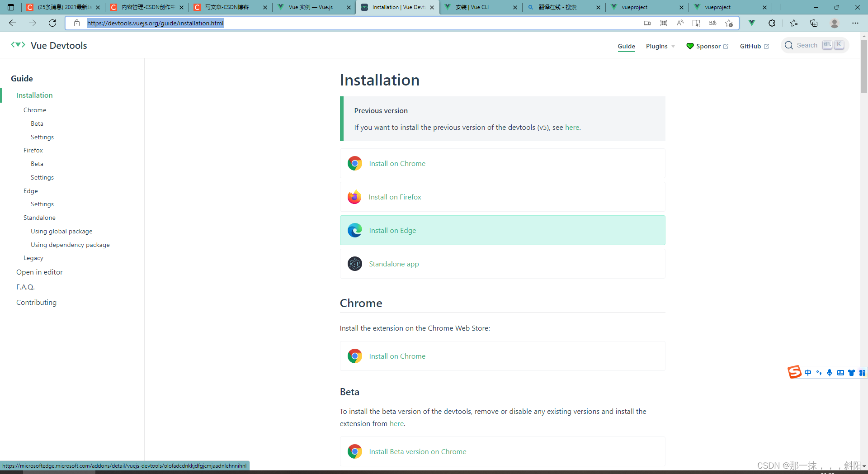Open the Favorites list icon
868x474 pixels.
point(794,23)
